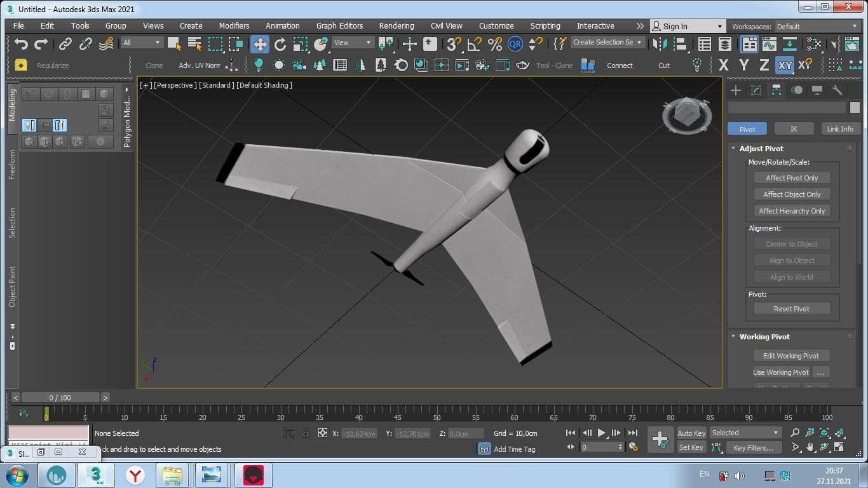Image resolution: width=868 pixels, height=488 pixels.
Task: Click the Redo arrow icon
Action: click(x=41, y=44)
